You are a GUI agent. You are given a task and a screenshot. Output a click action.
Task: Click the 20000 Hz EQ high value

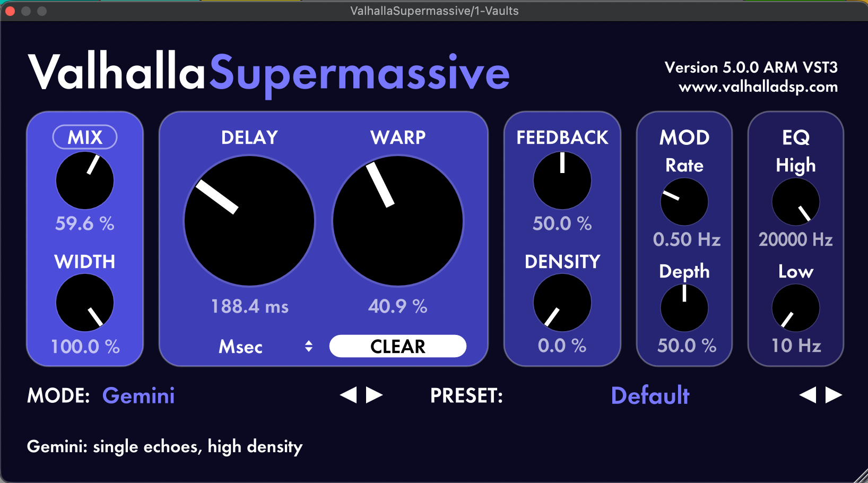pos(796,239)
